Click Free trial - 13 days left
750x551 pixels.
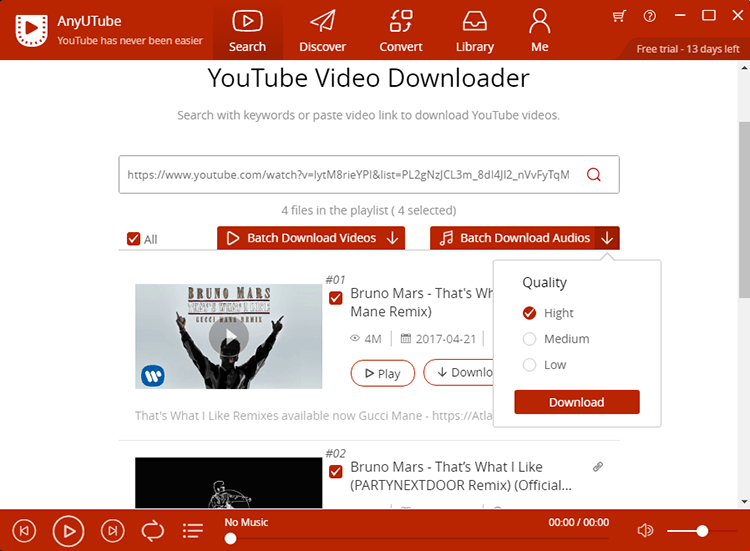[x=688, y=49]
